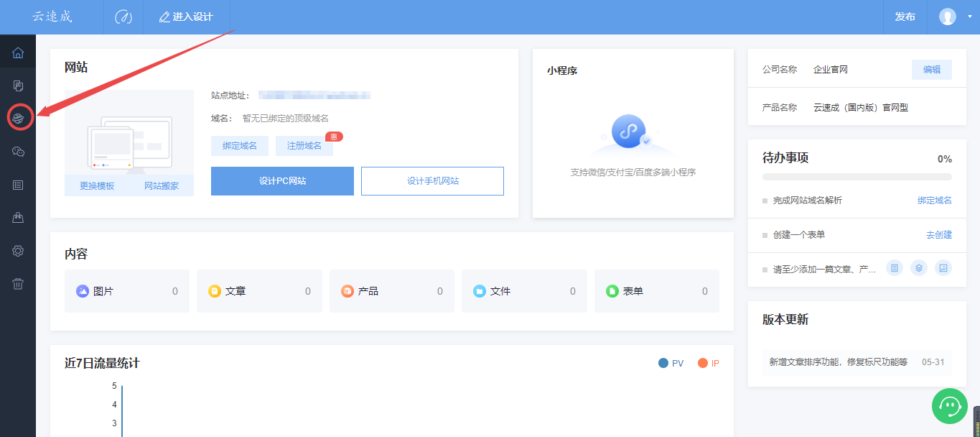
Task: Follow the 去创建 link for the form
Action: coord(938,235)
